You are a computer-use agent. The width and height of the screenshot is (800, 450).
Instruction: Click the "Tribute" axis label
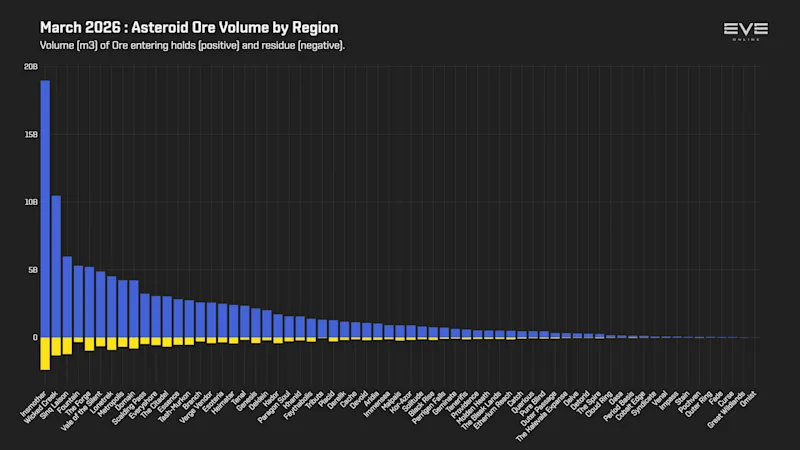pyautogui.click(x=315, y=400)
